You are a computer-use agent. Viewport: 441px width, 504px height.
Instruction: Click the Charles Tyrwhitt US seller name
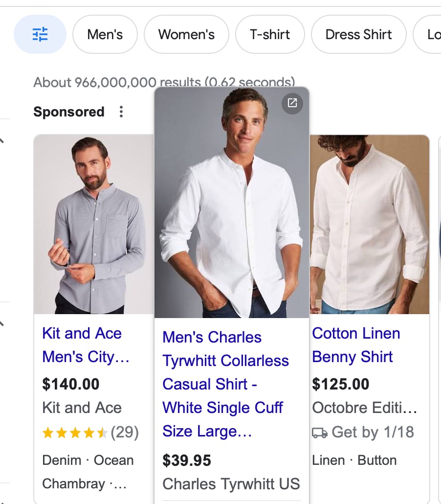pos(231,484)
